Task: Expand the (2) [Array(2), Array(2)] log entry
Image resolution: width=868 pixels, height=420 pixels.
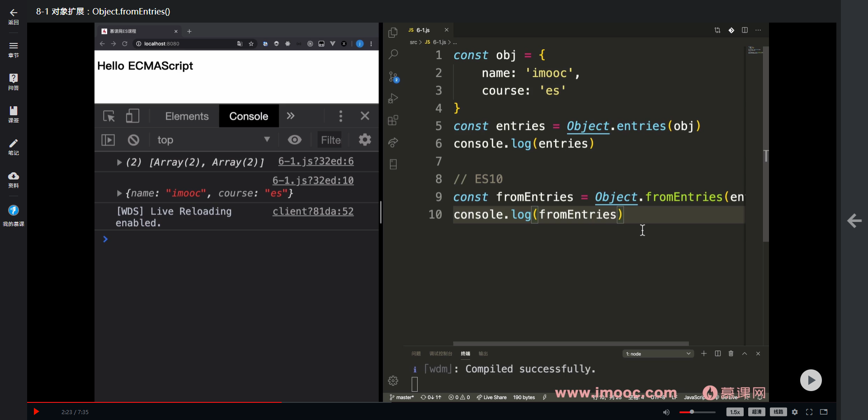Action: click(119, 162)
